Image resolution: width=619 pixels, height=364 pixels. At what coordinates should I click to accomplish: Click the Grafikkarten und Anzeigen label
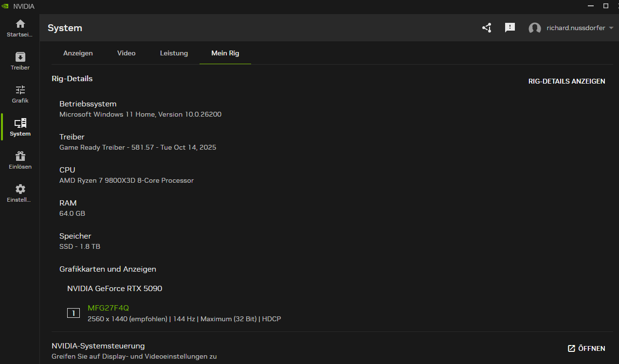tap(108, 269)
